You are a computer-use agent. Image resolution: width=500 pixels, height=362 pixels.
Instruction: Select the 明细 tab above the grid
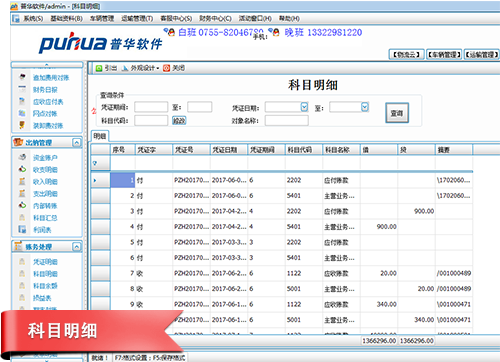[100, 136]
